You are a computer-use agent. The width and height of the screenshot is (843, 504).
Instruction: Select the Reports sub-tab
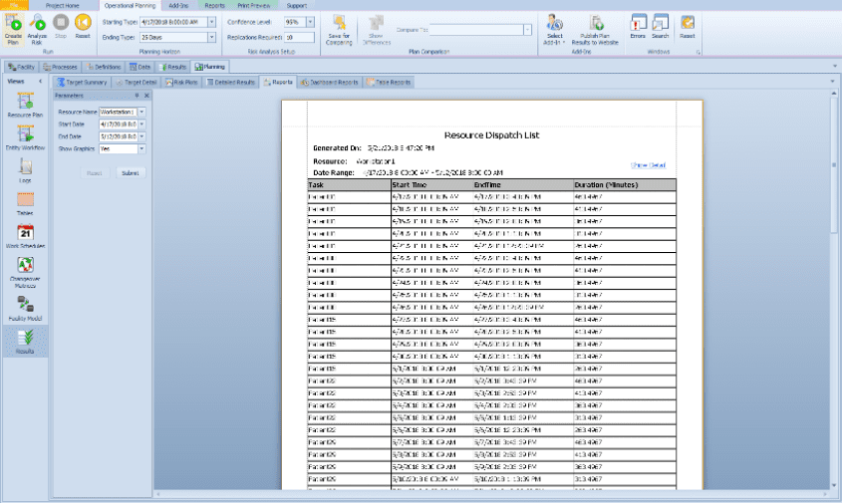(x=278, y=83)
